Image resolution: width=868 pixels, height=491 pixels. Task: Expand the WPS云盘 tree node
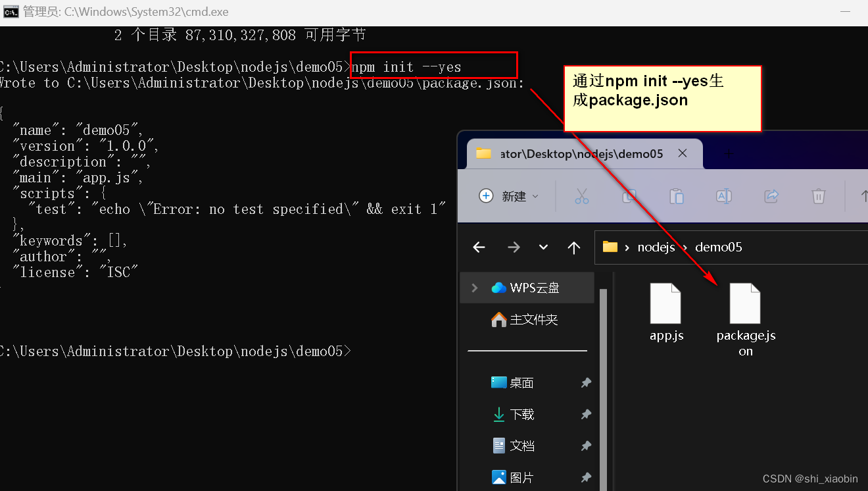tap(475, 288)
